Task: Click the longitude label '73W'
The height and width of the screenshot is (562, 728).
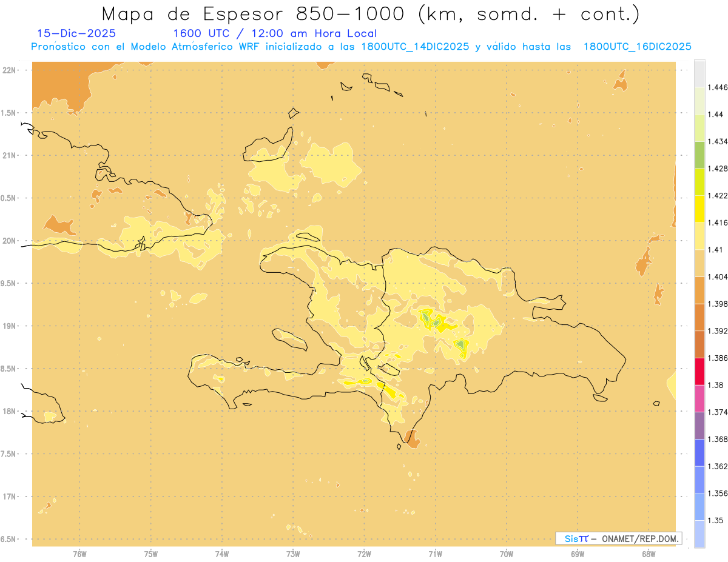Action: point(293,554)
